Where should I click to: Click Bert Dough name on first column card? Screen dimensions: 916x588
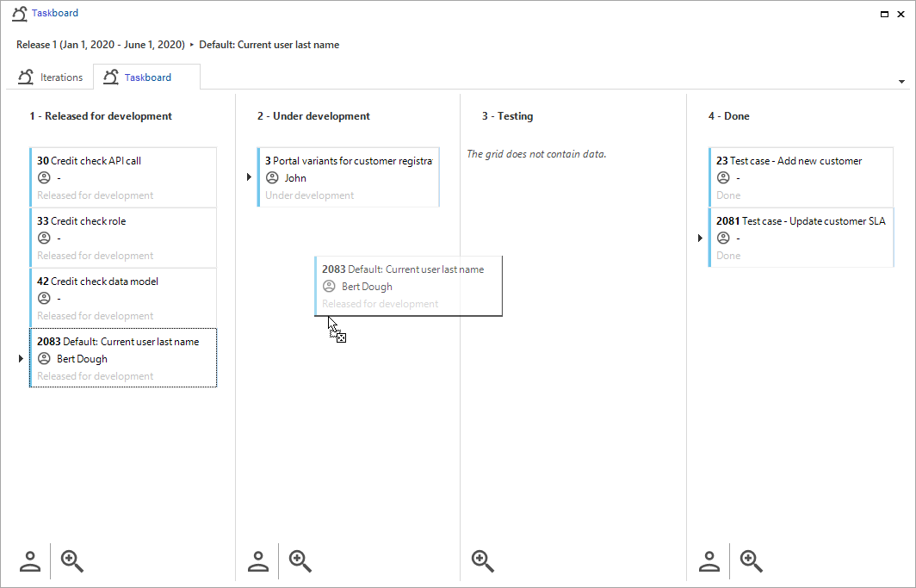click(83, 359)
